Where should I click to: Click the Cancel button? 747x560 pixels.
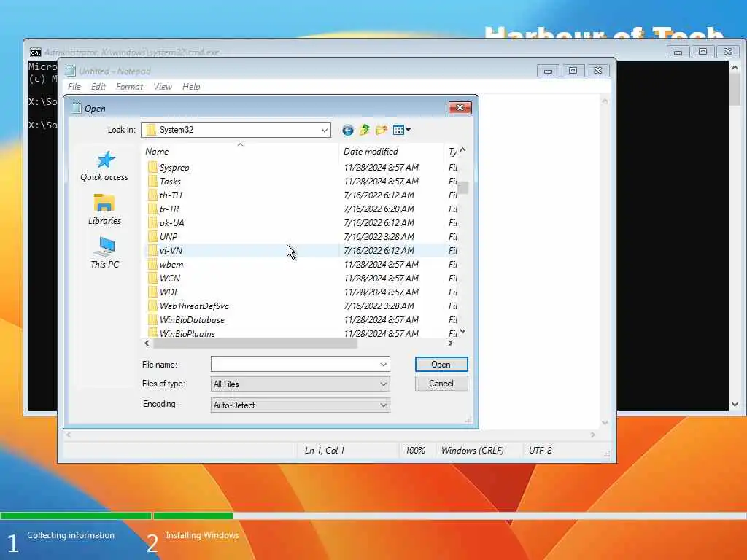point(441,384)
